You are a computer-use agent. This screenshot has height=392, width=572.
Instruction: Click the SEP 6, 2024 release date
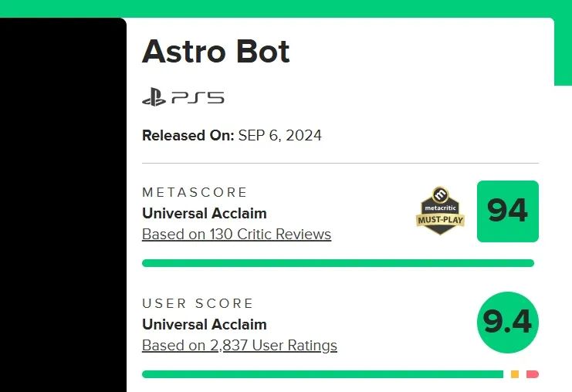pyautogui.click(x=279, y=136)
